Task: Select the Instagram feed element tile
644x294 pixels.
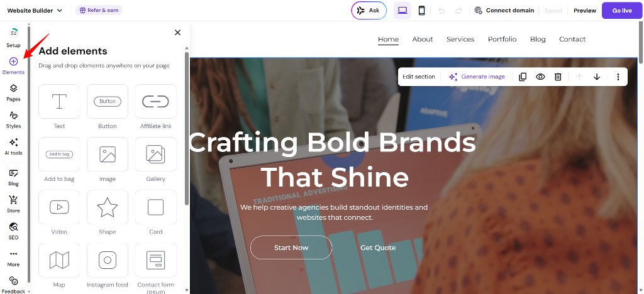Action: coord(108,260)
